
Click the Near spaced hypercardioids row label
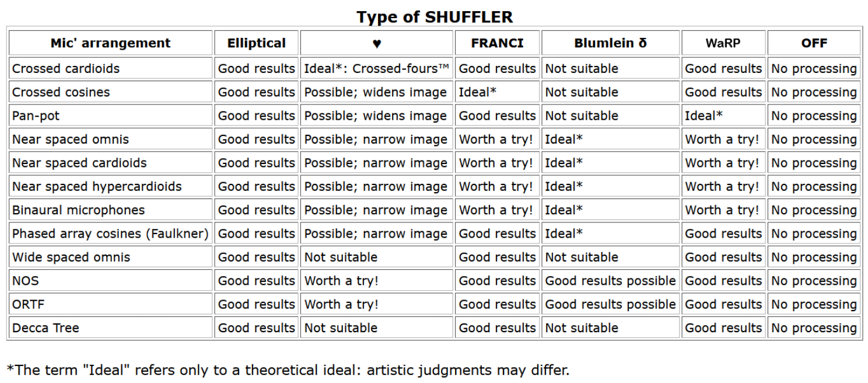pos(97,186)
